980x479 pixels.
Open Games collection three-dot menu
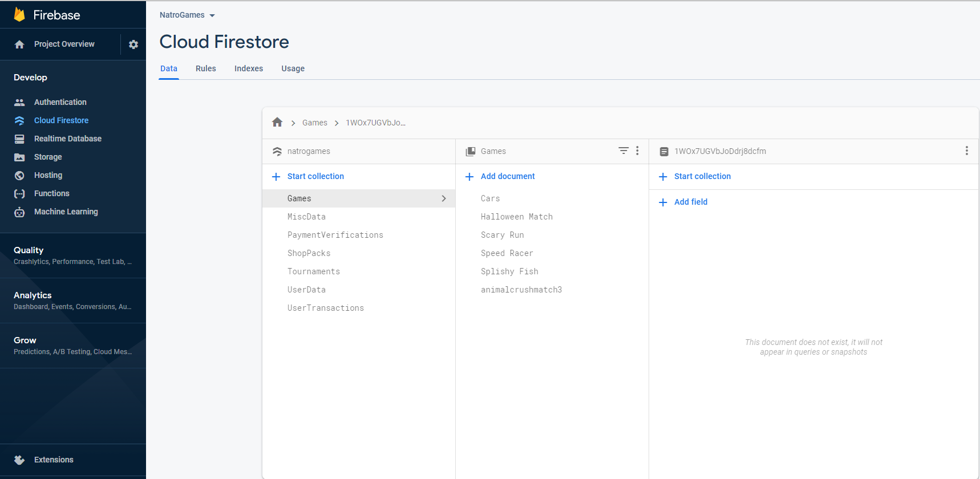tap(637, 151)
